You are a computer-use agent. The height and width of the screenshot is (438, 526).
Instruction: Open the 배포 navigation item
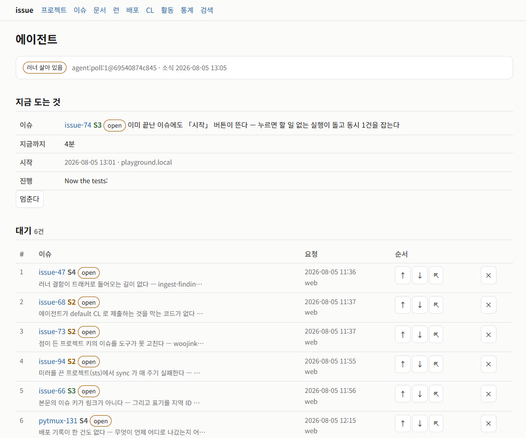[x=133, y=10]
